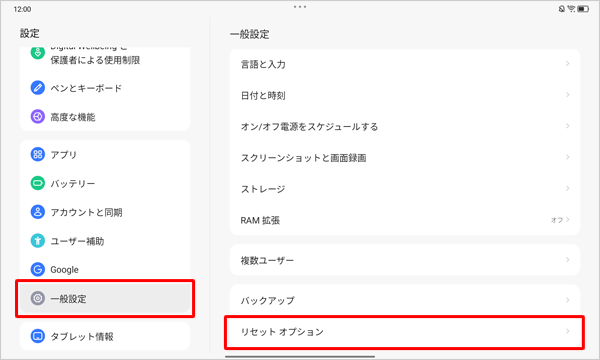This screenshot has width=600, height=360.
Task: Click the 12:00 clock in status bar
Action: pyautogui.click(x=22, y=9)
